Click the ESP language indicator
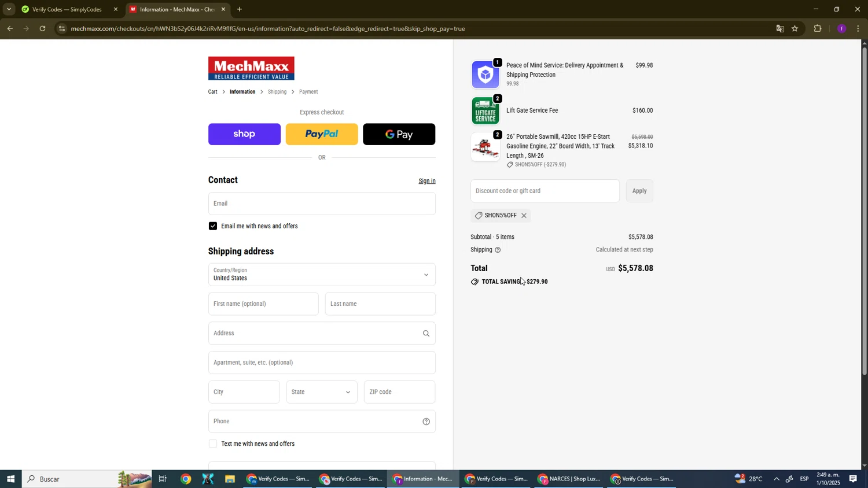Screen dimensions: 868x488 coord(804,479)
